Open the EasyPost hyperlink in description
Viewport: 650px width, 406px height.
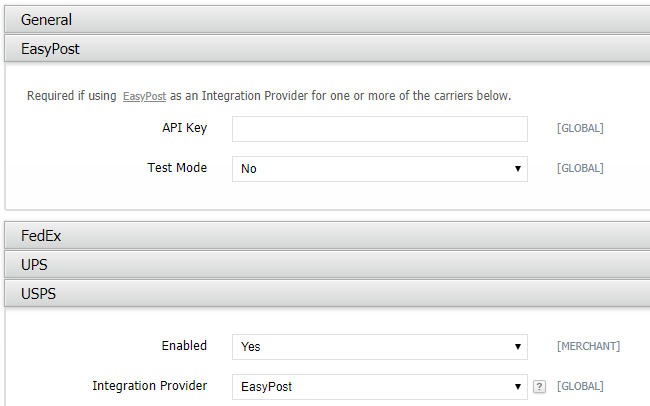[x=144, y=97]
